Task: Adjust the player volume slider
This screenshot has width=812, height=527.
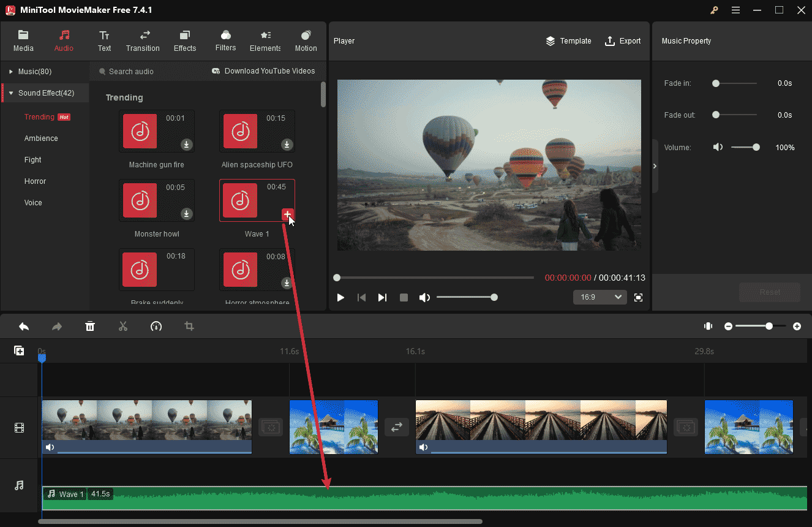Action: 467,297
